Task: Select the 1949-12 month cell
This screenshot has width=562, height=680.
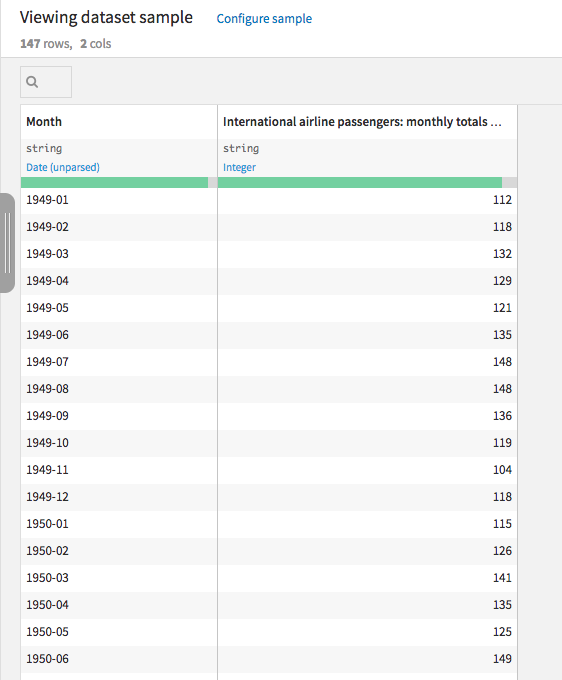Action: click(119, 497)
